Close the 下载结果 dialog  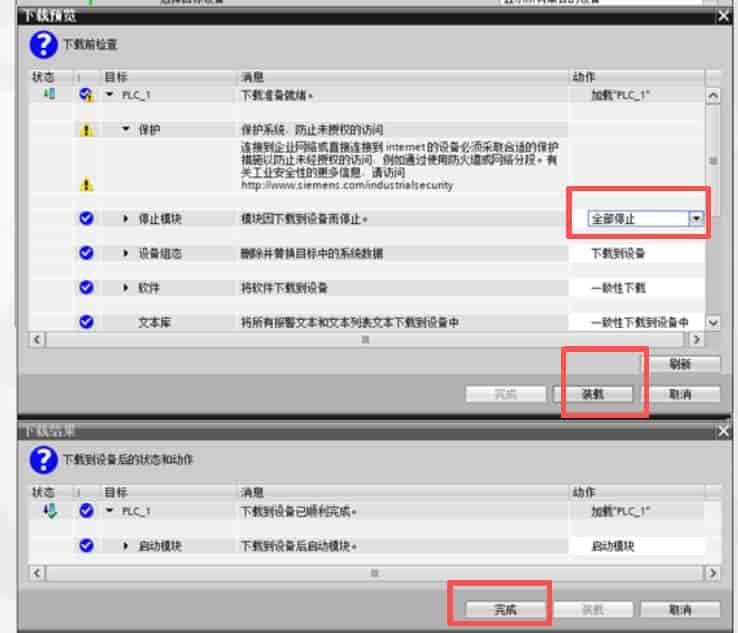pyautogui.click(x=723, y=431)
